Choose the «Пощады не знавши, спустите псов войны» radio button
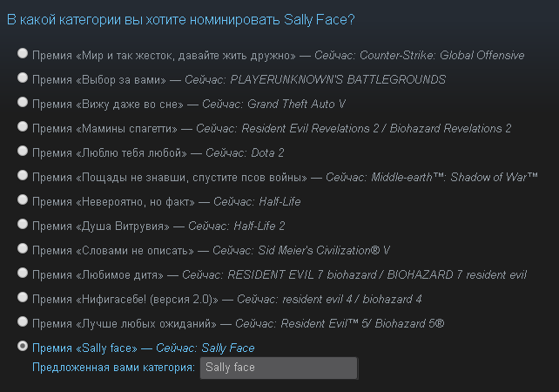 pyautogui.click(x=23, y=175)
